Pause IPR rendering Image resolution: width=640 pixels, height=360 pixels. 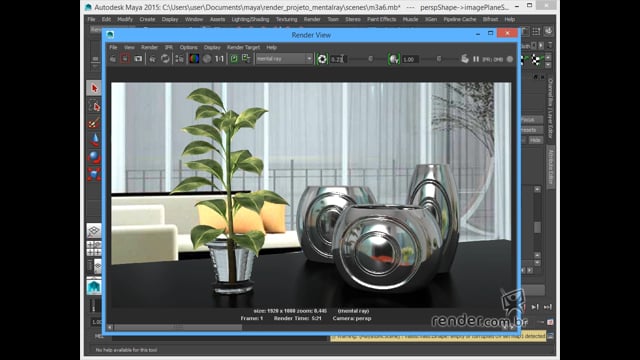pyautogui.click(x=476, y=59)
